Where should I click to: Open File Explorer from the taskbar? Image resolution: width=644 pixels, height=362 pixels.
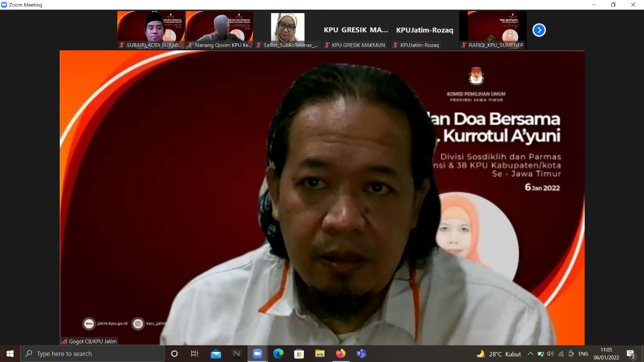pos(320,354)
